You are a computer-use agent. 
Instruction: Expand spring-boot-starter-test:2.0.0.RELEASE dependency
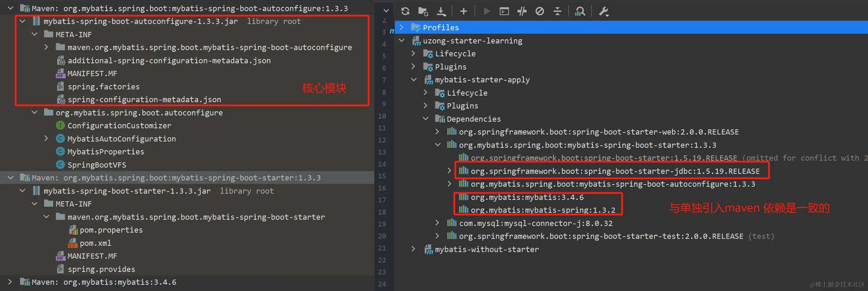pyautogui.click(x=437, y=236)
